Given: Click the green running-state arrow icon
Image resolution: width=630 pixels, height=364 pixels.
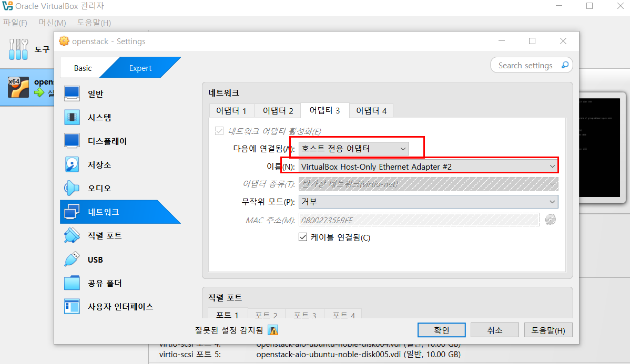Looking at the screenshot, I should (39, 93).
